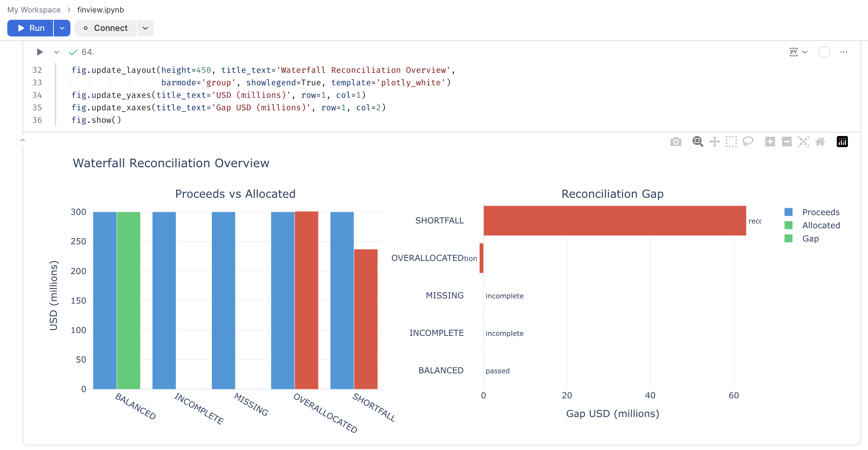Click code line 36 fig.show()
This screenshot has width=868, height=450.
[x=96, y=120]
